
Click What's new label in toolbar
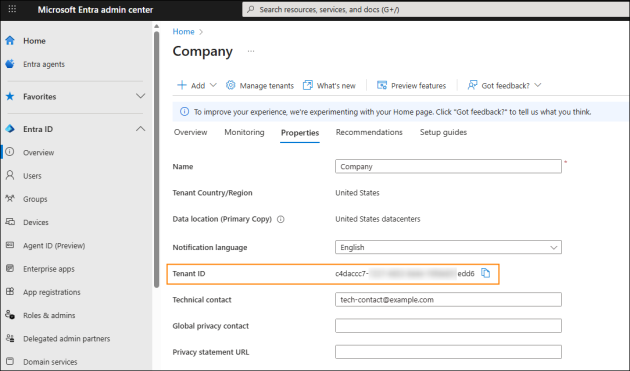336,86
